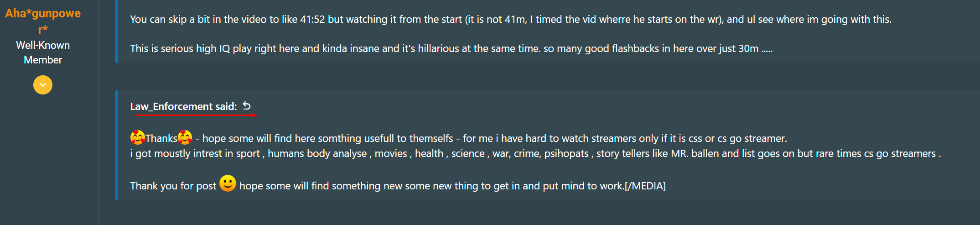Image resolution: width=980 pixels, height=225 pixels.
Task: Click the "Thank you for post" text
Action: pyautogui.click(x=173, y=186)
